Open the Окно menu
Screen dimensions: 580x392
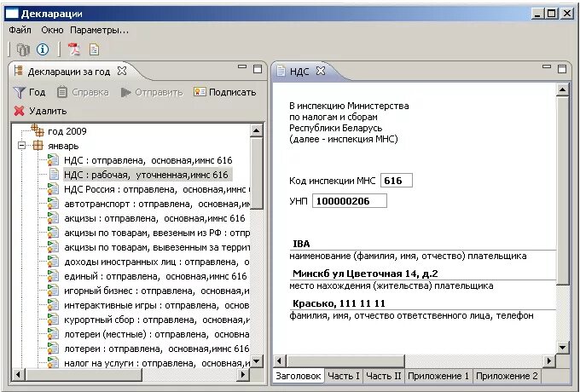tap(52, 30)
